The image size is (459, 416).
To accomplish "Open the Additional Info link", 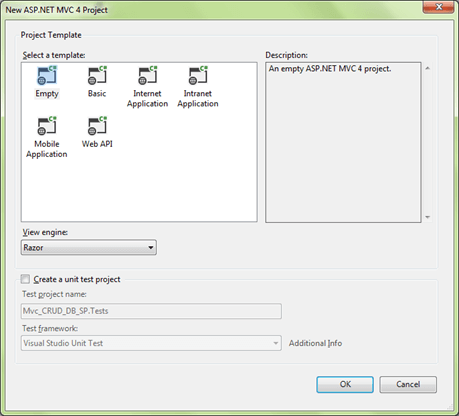I will [315, 343].
